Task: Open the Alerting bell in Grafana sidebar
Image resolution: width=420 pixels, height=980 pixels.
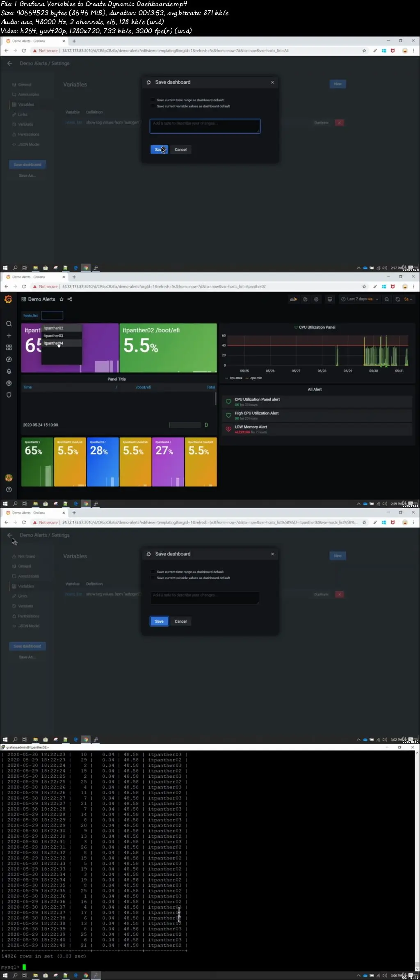Action: click(x=9, y=371)
